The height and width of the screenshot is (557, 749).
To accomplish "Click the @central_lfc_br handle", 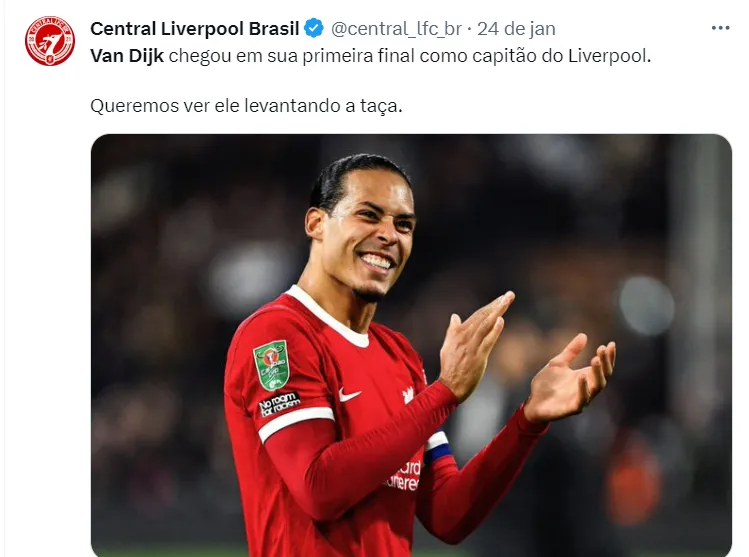I will tap(396, 29).
